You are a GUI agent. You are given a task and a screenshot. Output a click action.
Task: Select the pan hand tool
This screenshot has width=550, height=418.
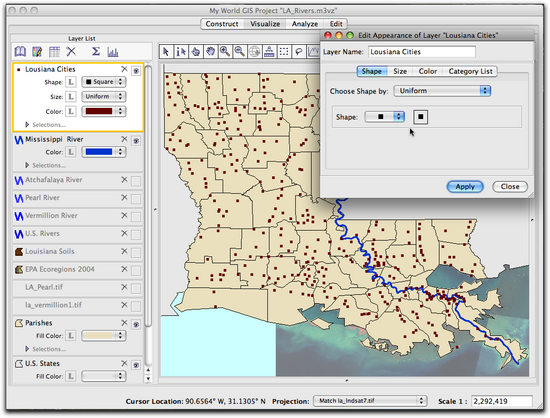point(210,52)
